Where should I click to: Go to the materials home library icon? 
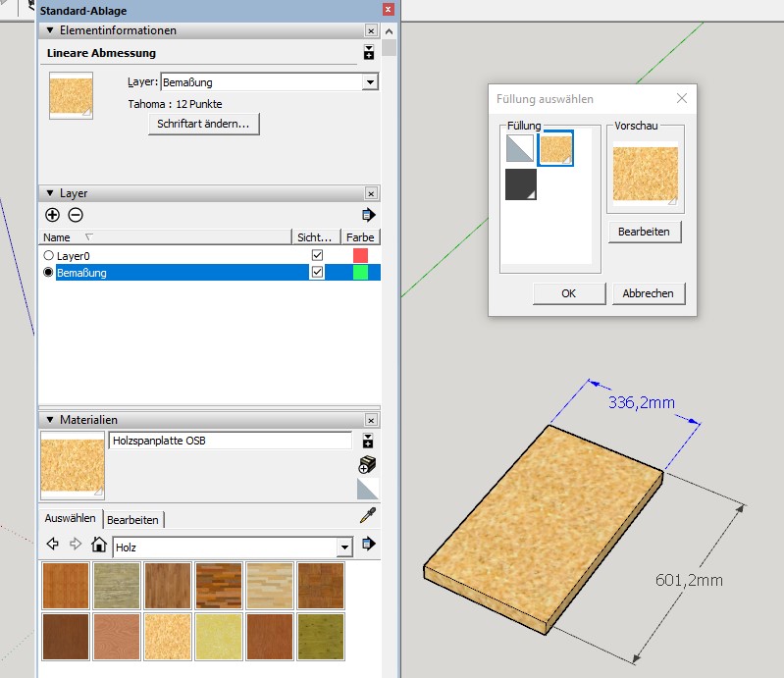pos(99,545)
